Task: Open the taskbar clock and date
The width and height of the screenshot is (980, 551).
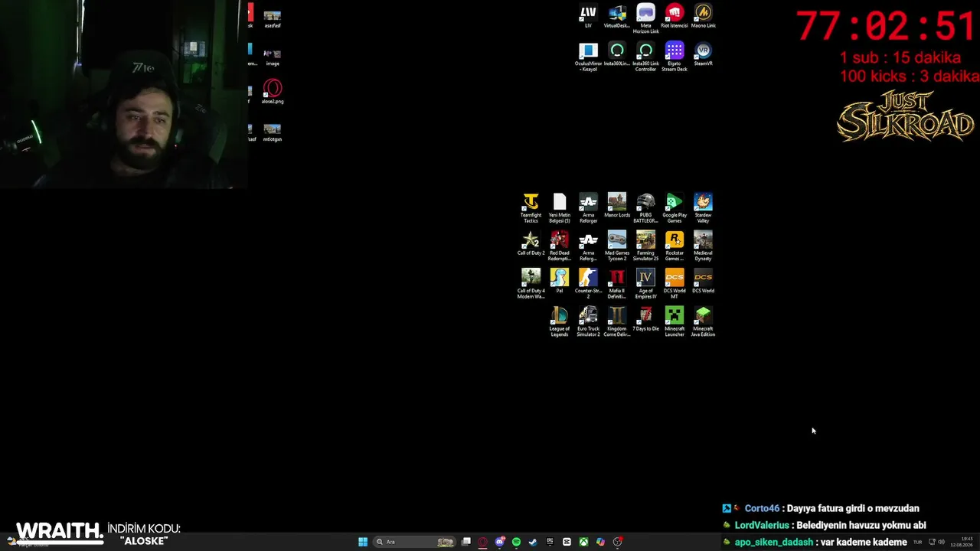Action: tap(962, 542)
